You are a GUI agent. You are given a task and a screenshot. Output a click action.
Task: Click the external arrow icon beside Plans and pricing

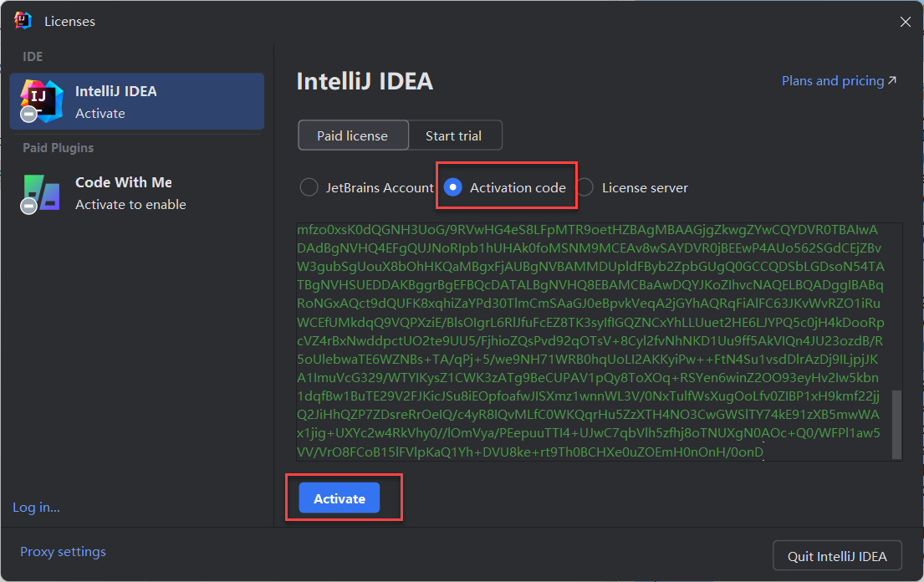892,81
